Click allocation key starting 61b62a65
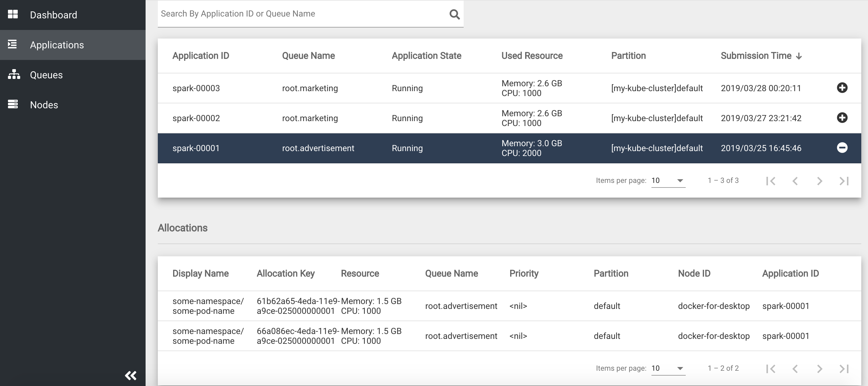Screen dimensions: 868x386 point(298,306)
